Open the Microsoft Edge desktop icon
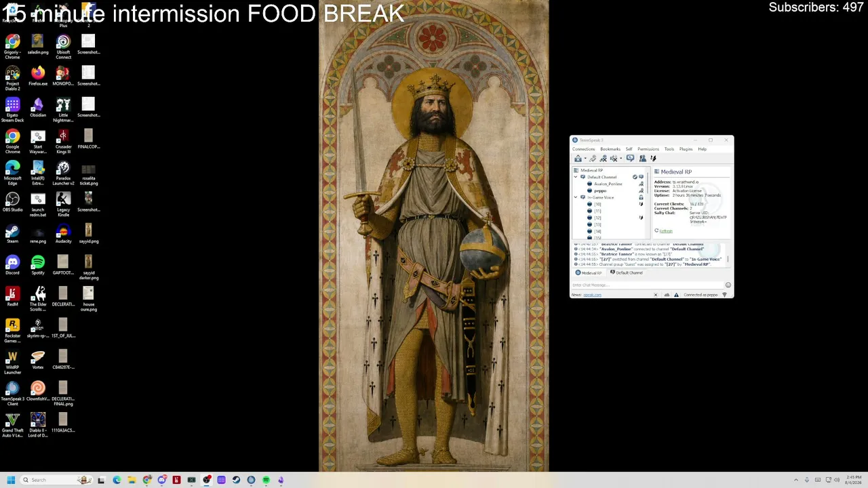 pos(12,173)
